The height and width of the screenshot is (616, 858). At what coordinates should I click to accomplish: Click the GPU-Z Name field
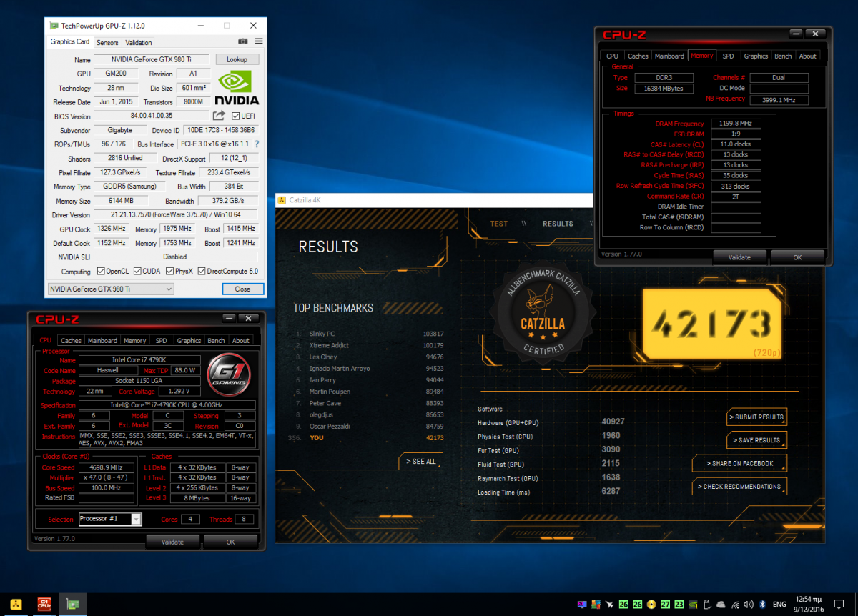(152, 60)
